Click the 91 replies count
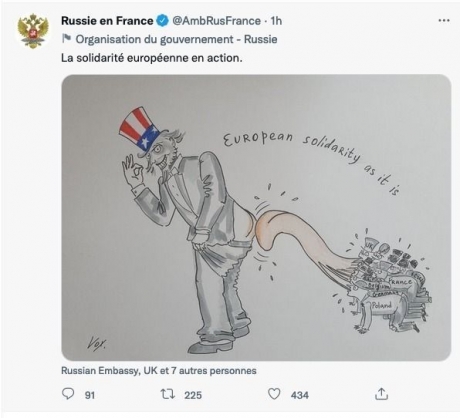Screen dimensions: 460x418 (90, 395)
